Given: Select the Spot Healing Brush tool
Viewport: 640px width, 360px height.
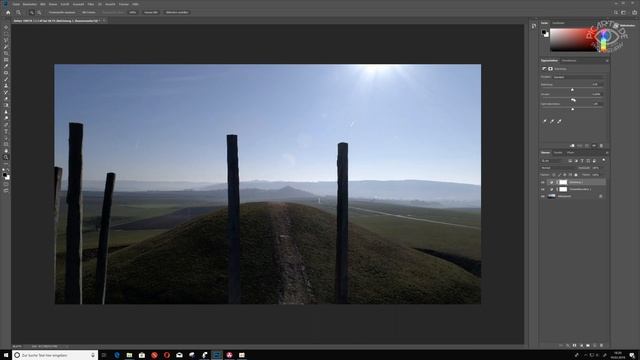Looking at the screenshot, I should [6, 73].
